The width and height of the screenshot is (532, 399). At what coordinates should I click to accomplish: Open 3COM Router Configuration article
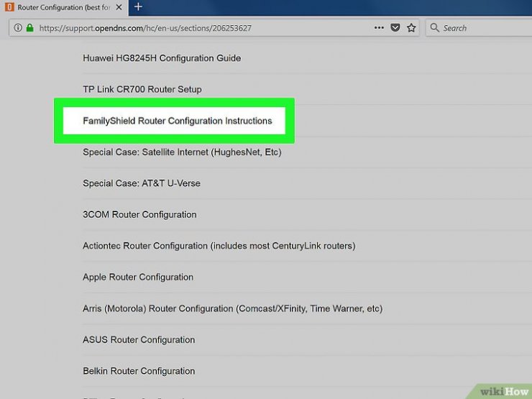tap(139, 214)
